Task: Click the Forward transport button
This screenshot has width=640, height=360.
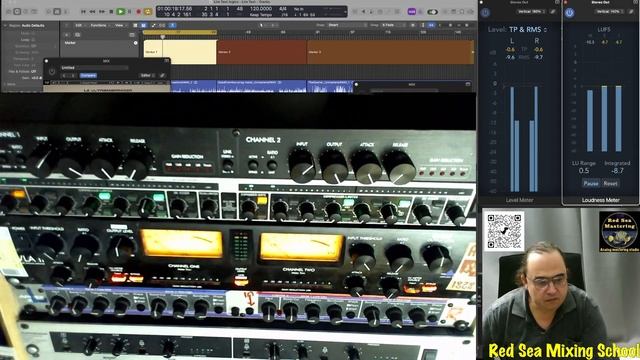Action: point(102,12)
